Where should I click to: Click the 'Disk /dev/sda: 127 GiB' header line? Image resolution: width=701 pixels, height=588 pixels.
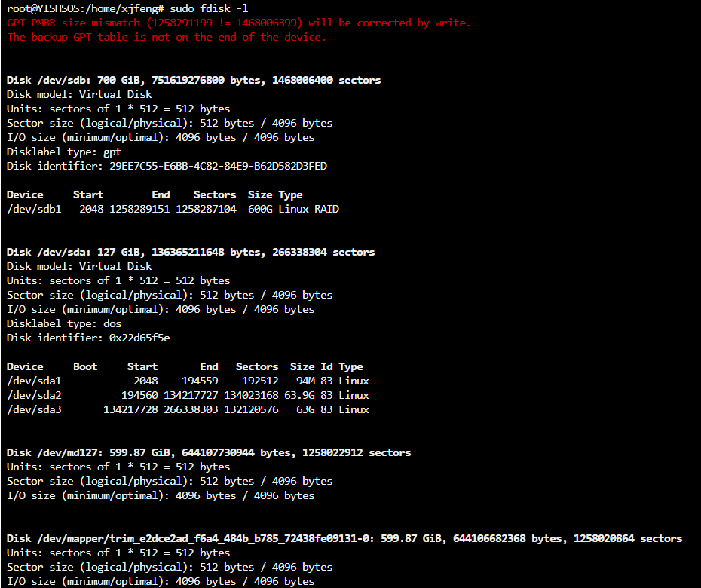(x=190, y=253)
